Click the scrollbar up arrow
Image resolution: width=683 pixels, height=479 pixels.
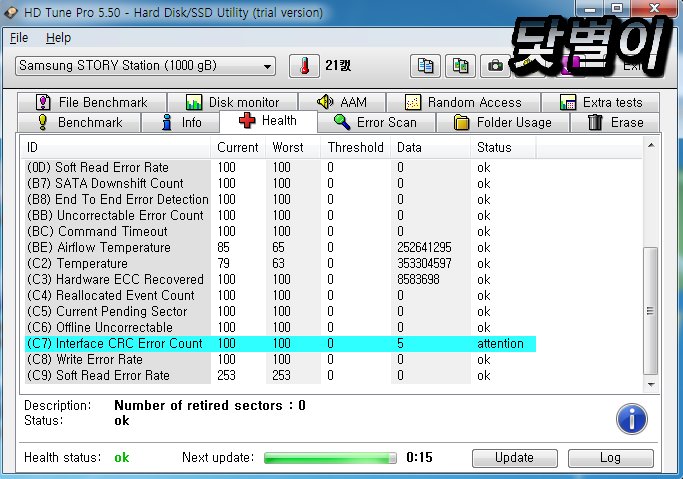click(651, 145)
